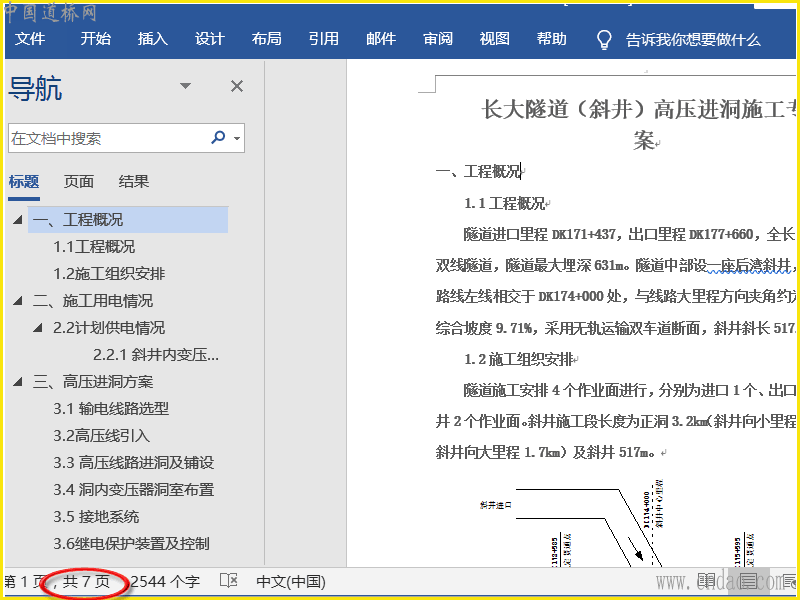Go to heading 1.2施工组织安排

(x=109, y=274)
